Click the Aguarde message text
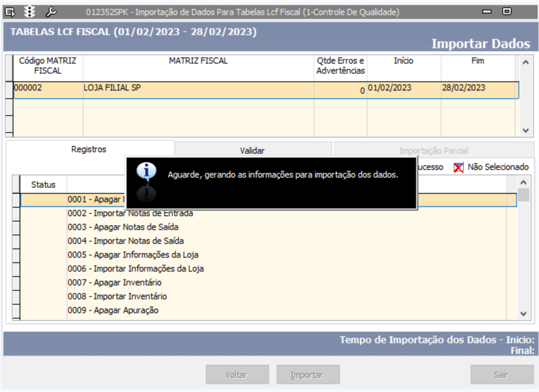This screenshot has width=539, height=392. click(x=283, y=175)
